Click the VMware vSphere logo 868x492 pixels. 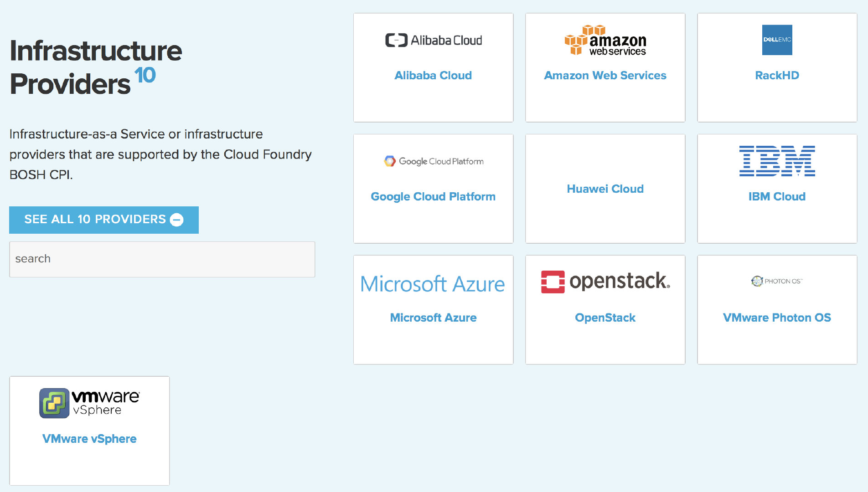(x=89, y=403)
